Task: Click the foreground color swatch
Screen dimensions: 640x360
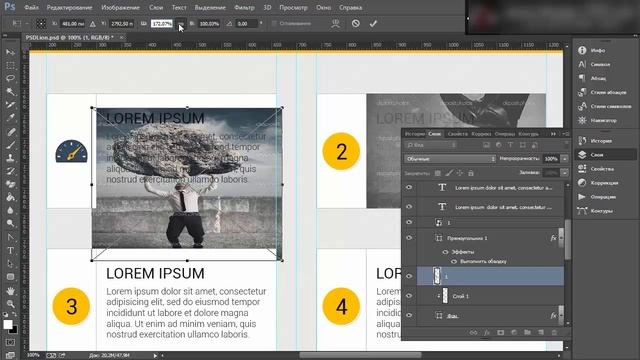Action: [x=7, y=324]
